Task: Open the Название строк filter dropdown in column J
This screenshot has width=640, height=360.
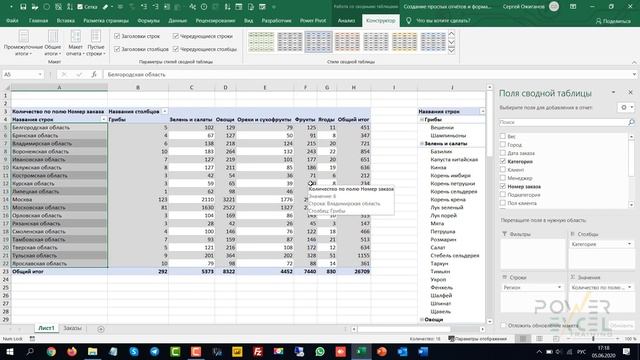Action: (482, 111)
